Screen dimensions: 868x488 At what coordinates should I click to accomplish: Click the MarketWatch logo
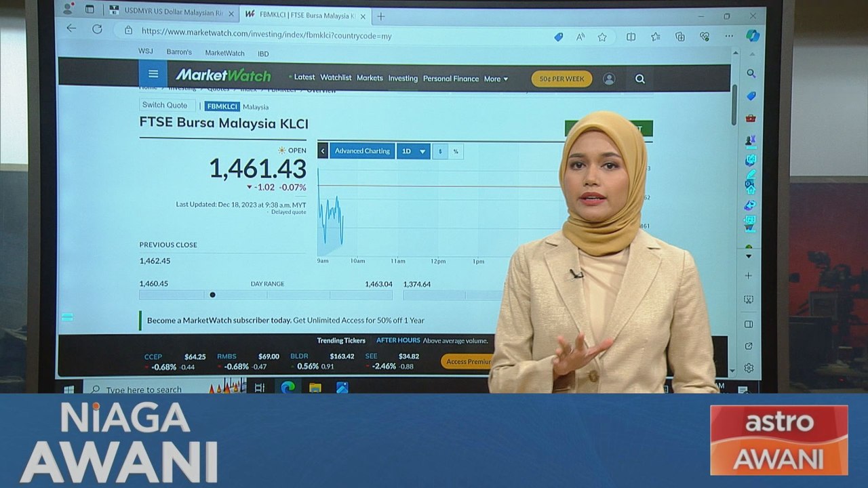tap(223, 75)
